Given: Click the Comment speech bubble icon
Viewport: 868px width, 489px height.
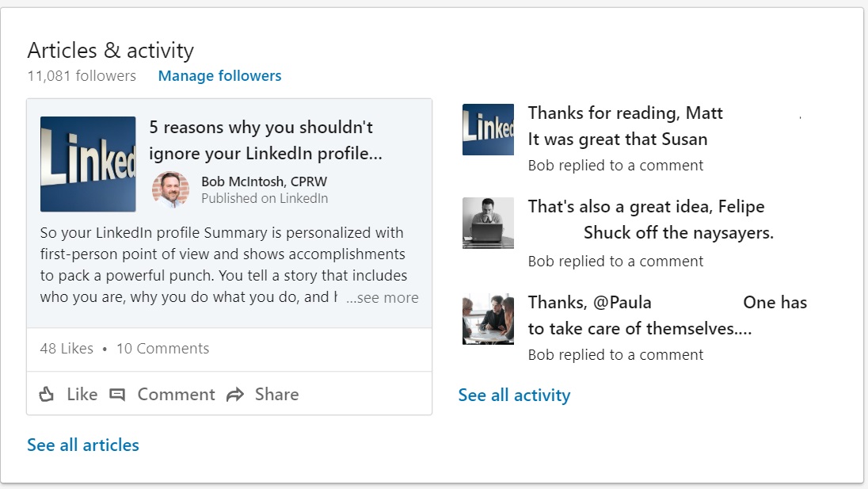Looking at the screenshot, I should click(117, 395).
